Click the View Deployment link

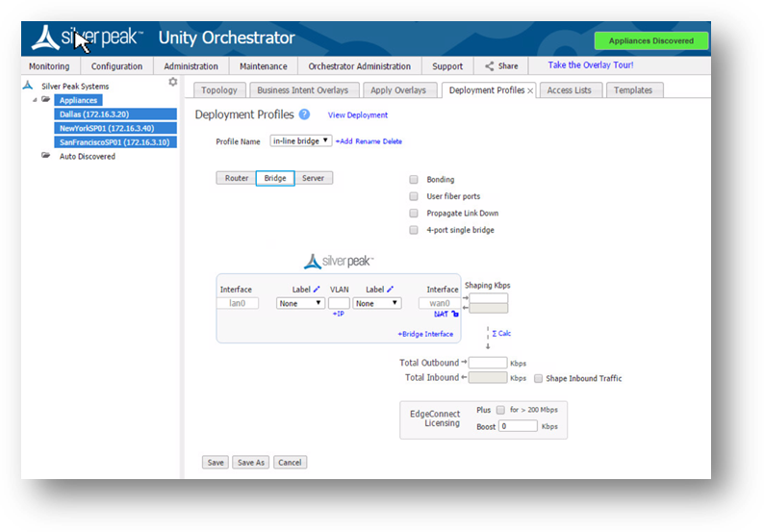pyautogui.click(x=358, y=115)
